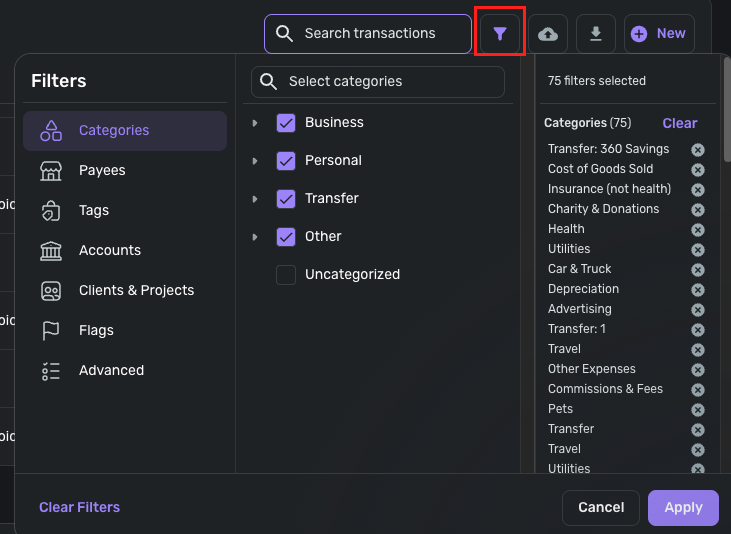The height and width of the screenshot is (534, 731).
Task: Switch to the Tags filter section
Action: (x=94, y=210)
